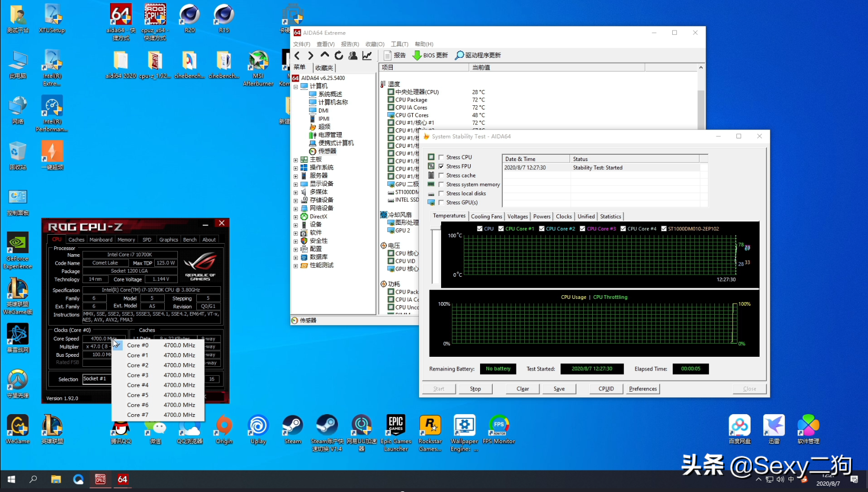Click AIDA64 taskbar icon
The image size is (868, 492).
123,479
